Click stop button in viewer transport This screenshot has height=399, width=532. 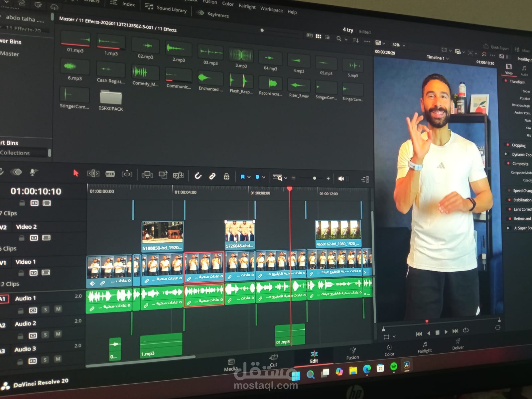click(438, 332)
